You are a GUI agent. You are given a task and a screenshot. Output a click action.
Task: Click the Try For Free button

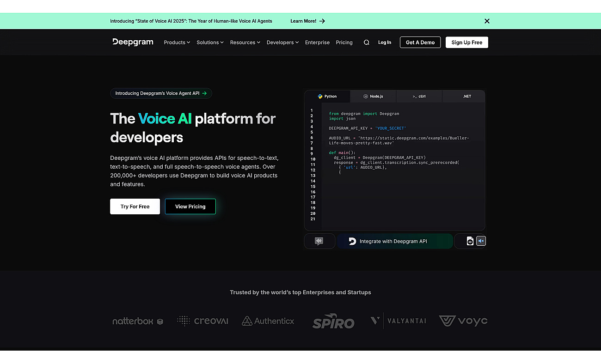pyautogui.click(x=135, y=206)
